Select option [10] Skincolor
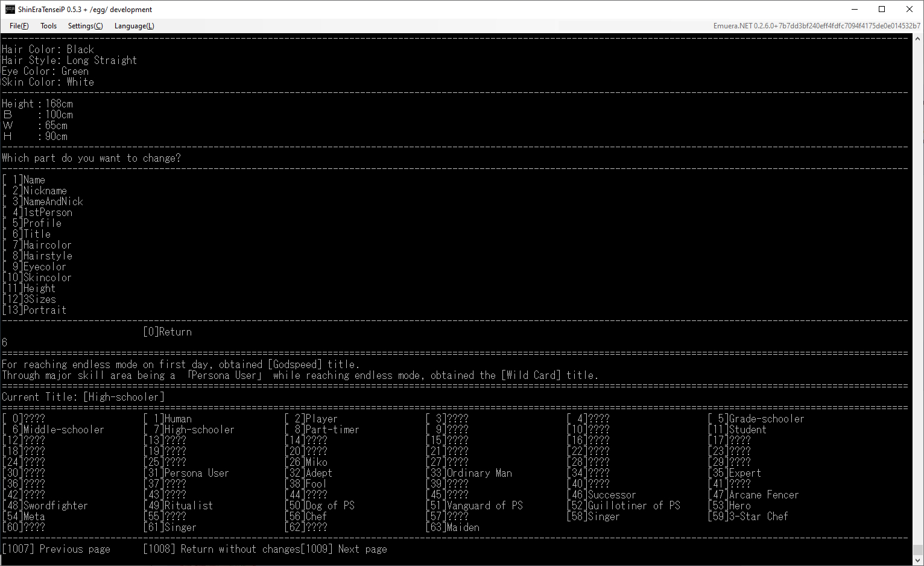 (x=37, y=278)
